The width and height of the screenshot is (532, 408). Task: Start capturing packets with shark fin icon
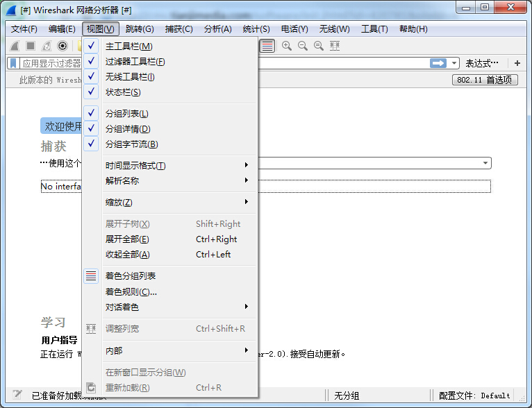click(x=15, y=45)
